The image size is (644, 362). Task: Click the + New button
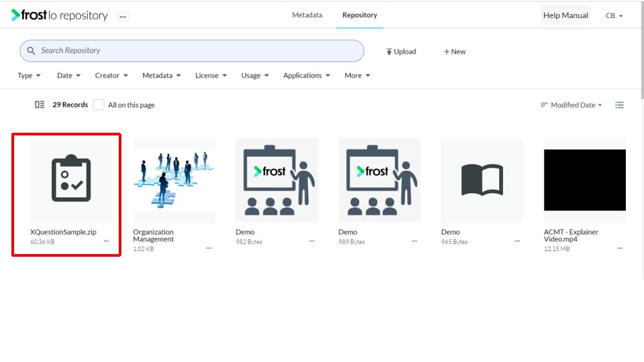(455, 52)
